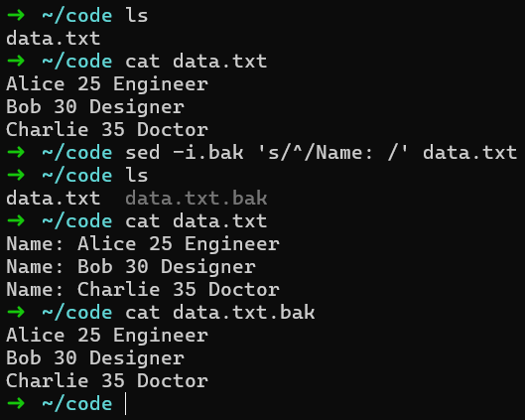Click the first 'cat data.txt' command

197,62
